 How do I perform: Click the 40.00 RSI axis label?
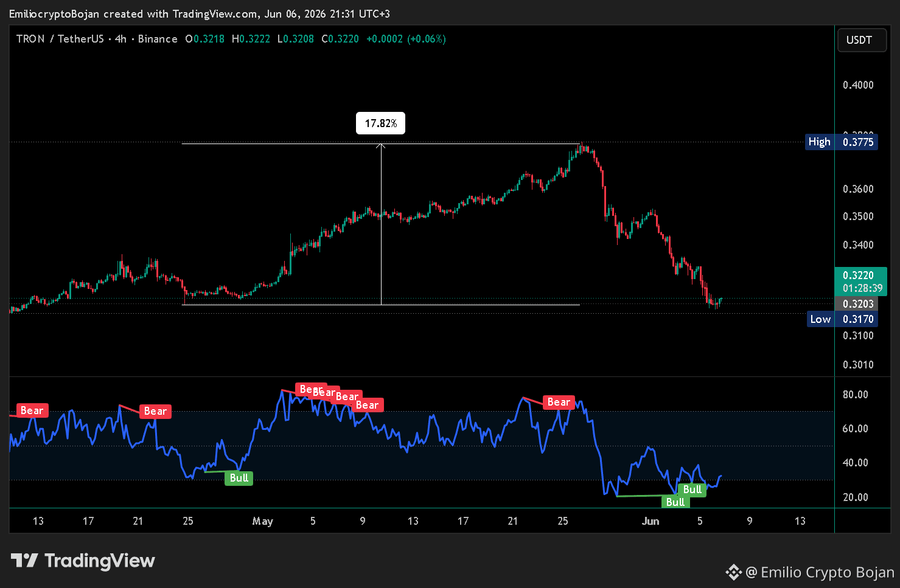pyautogui.click(x=856, y=463)
